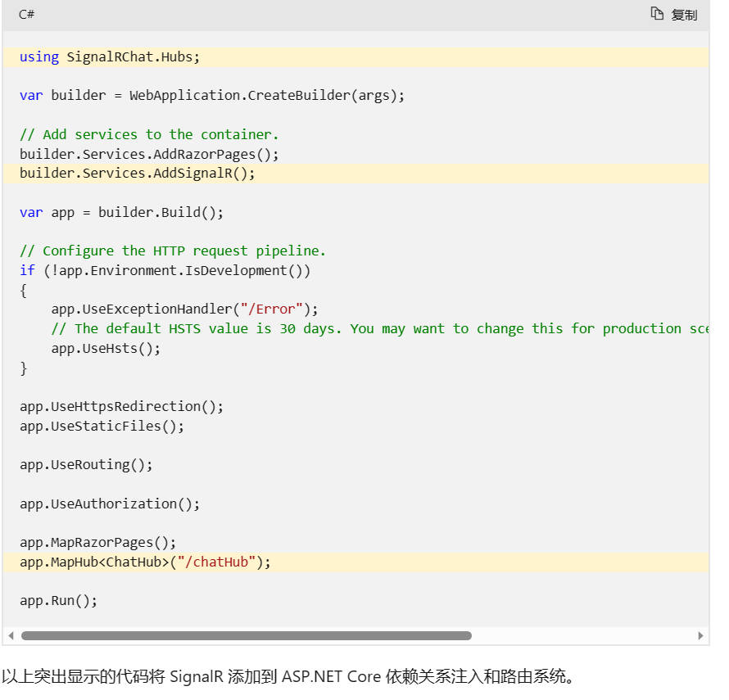Click the code block's right scroll arrow

[x=700, y=635]
